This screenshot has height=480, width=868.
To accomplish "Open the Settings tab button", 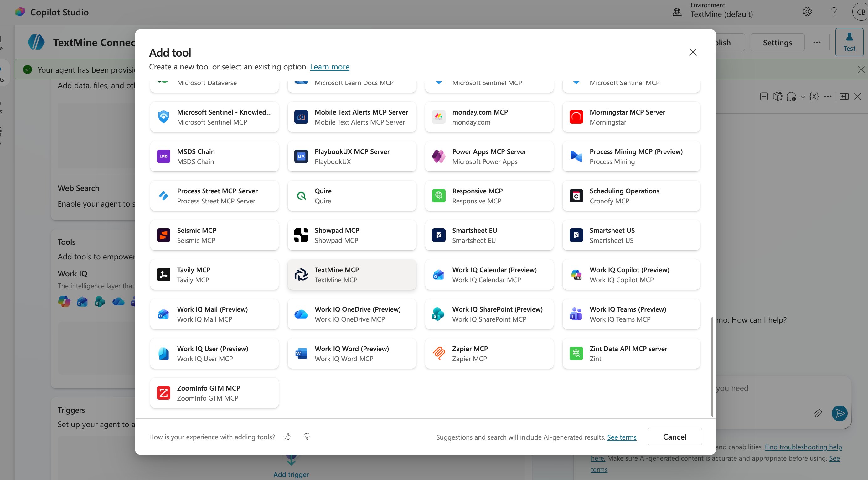I will coord(778,43).
